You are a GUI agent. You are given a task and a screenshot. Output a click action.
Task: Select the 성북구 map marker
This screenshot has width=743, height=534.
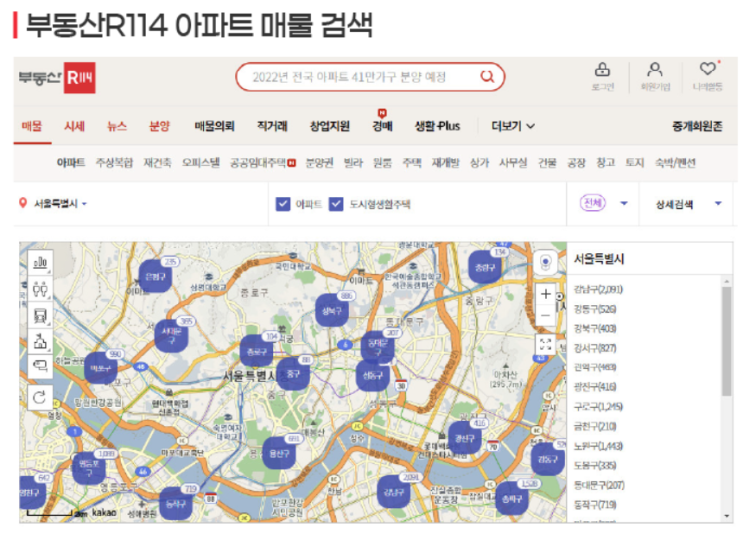tap(332, 310)
